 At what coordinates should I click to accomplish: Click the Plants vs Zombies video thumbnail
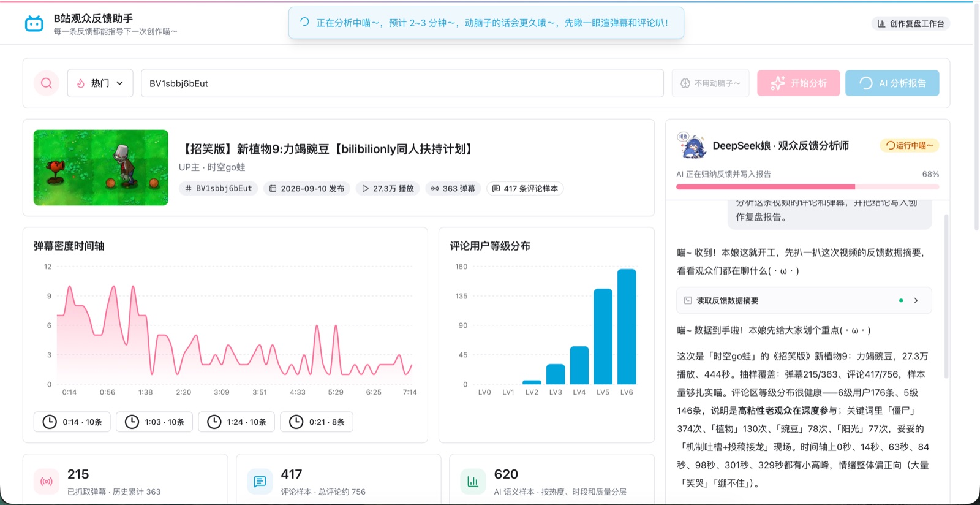101,167
